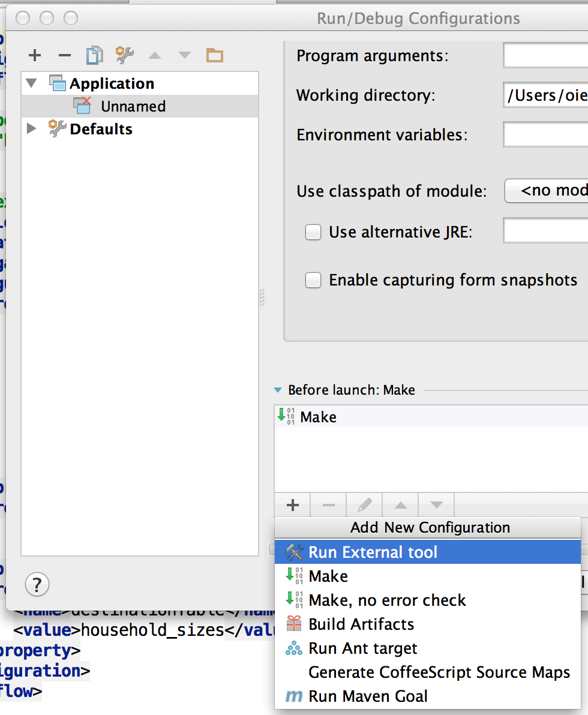
Task: Remove the selected configuration with minus icon
Action: (x=65, y=56)
